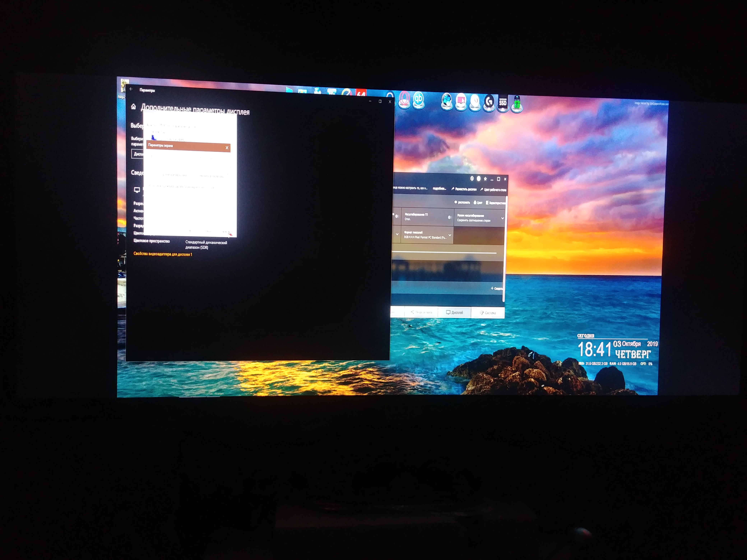Switch to the Дисплей tab

(454, 312)
